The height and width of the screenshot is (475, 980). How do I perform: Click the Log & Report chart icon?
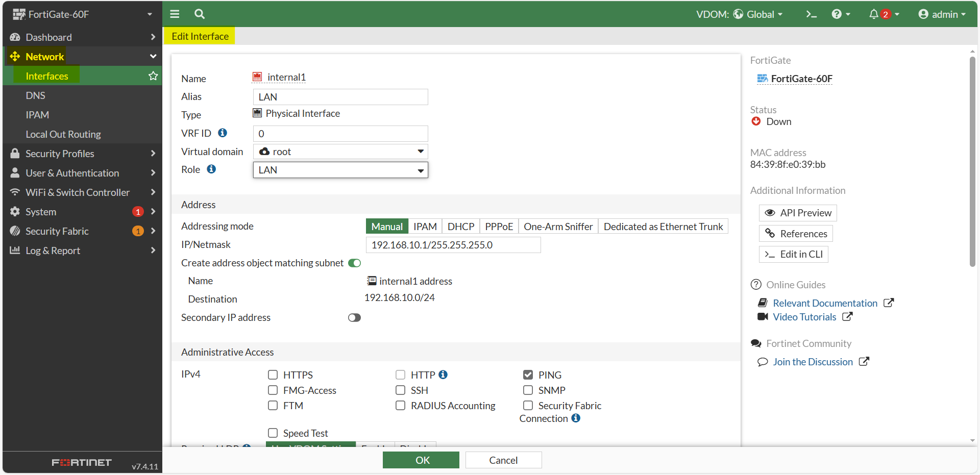[15, 251]
